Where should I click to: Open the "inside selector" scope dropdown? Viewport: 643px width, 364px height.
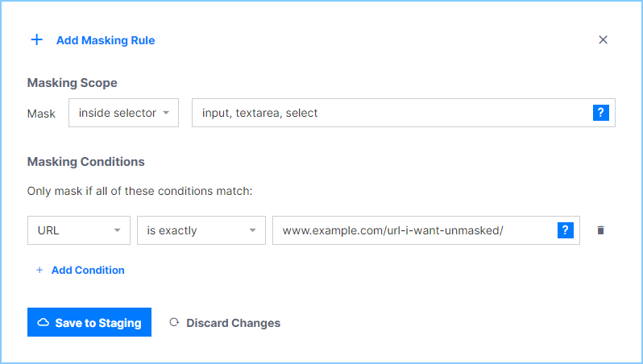point(123,113)
